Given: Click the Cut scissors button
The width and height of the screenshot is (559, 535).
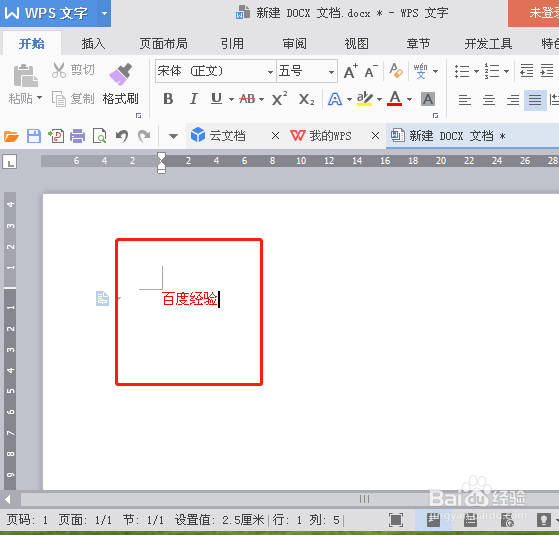Looking at the screenshot, I should click(x=73, y=70).
